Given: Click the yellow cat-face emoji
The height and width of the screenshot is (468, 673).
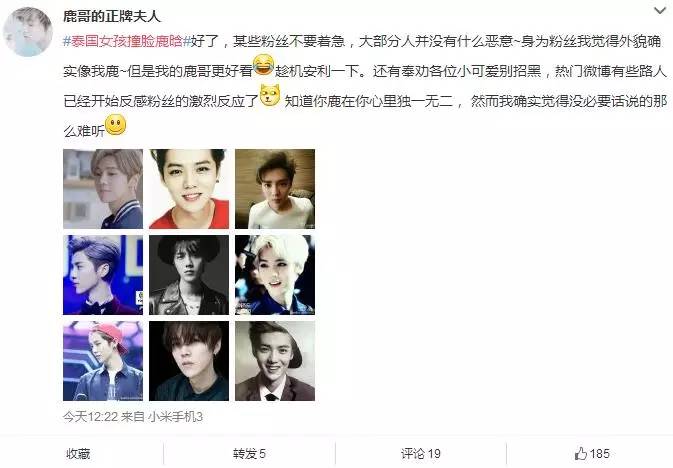Looking at the screenshot, I should 270,95.
